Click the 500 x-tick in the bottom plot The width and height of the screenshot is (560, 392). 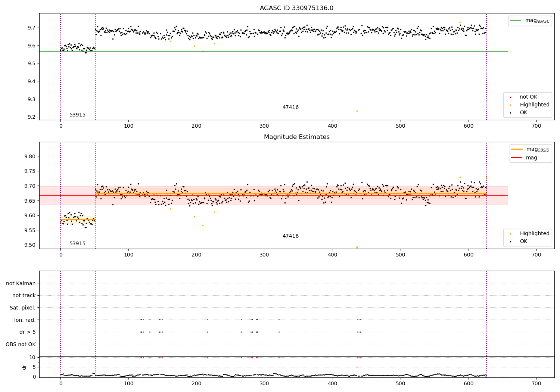400,384
